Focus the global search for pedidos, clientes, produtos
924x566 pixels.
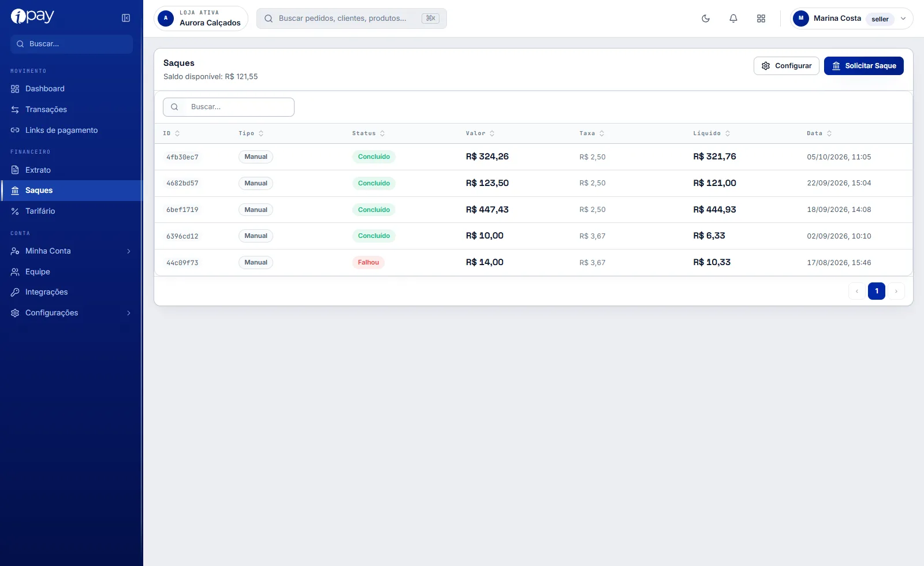click(x=352, y=18)
